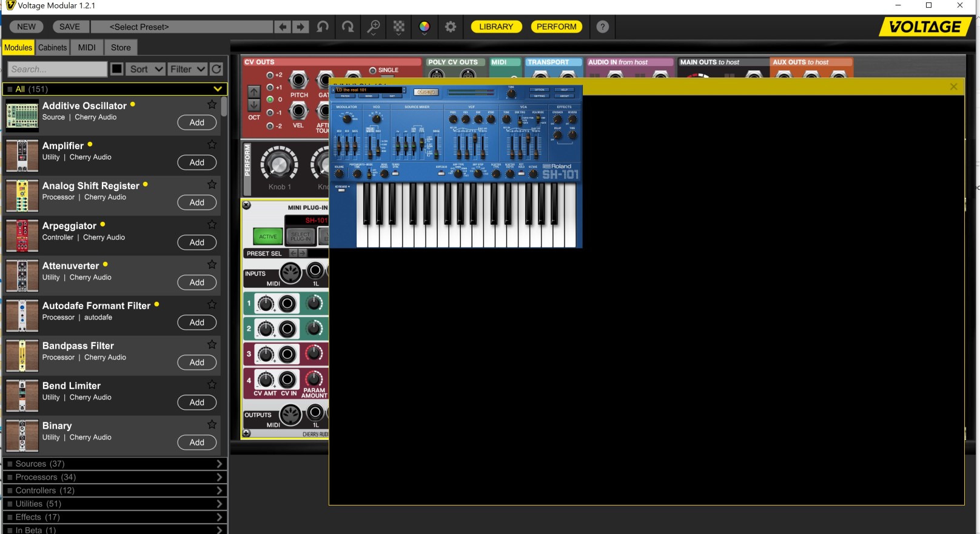Expand the Processors (34) category
Image resolution: width=980 pixels, height=534 pixels.
(115, 477)
